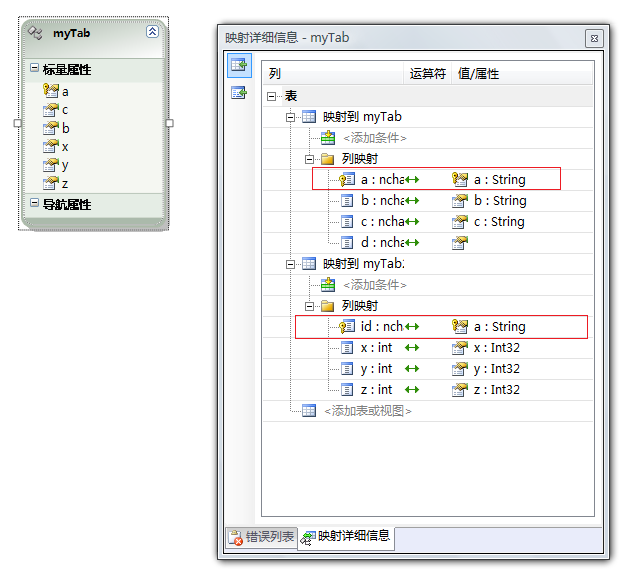Click the 列 column header

[x=332, y=74]
